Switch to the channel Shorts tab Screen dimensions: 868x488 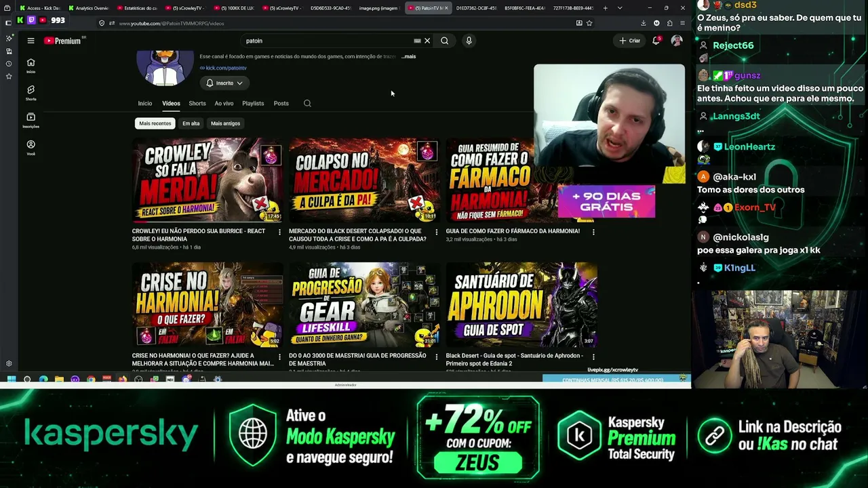tap(197, 103)
